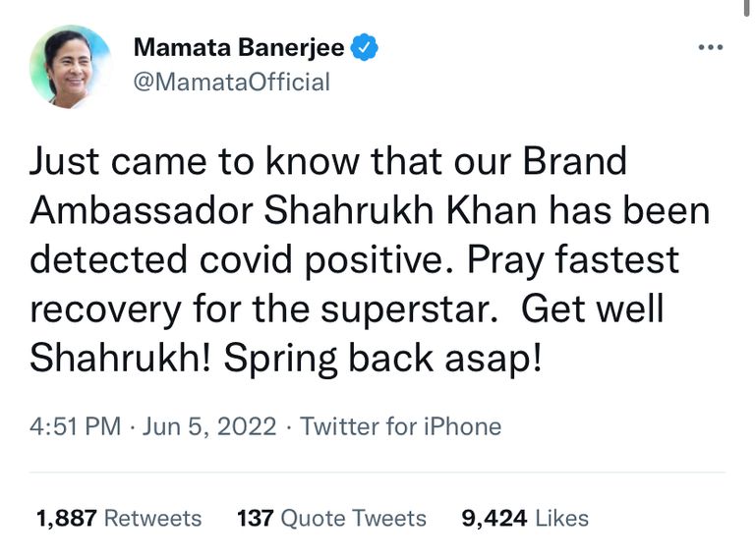
Task: View the 1,887 Retweets list
Action: coord(118,518)
